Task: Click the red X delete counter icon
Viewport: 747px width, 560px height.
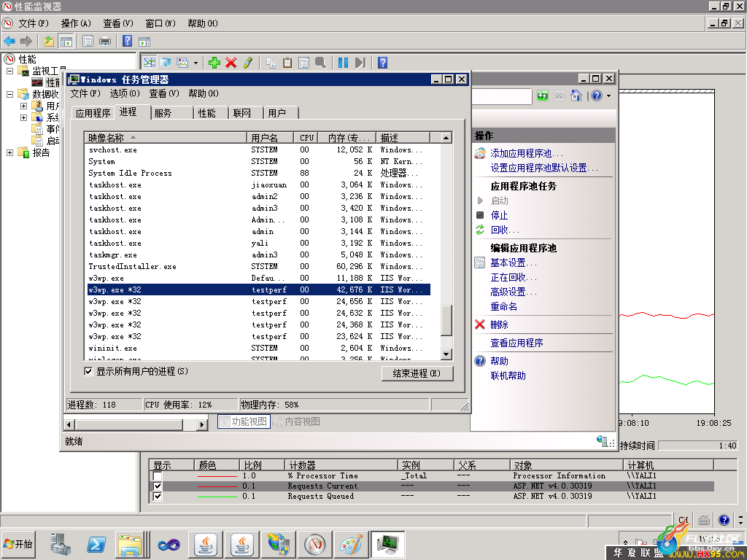Action: click(x=231, y=63)
